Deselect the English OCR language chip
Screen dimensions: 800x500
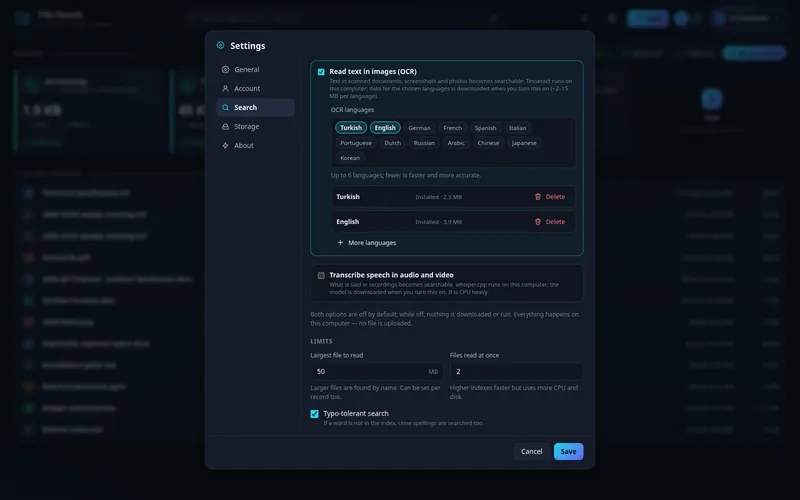click(385, 128)
